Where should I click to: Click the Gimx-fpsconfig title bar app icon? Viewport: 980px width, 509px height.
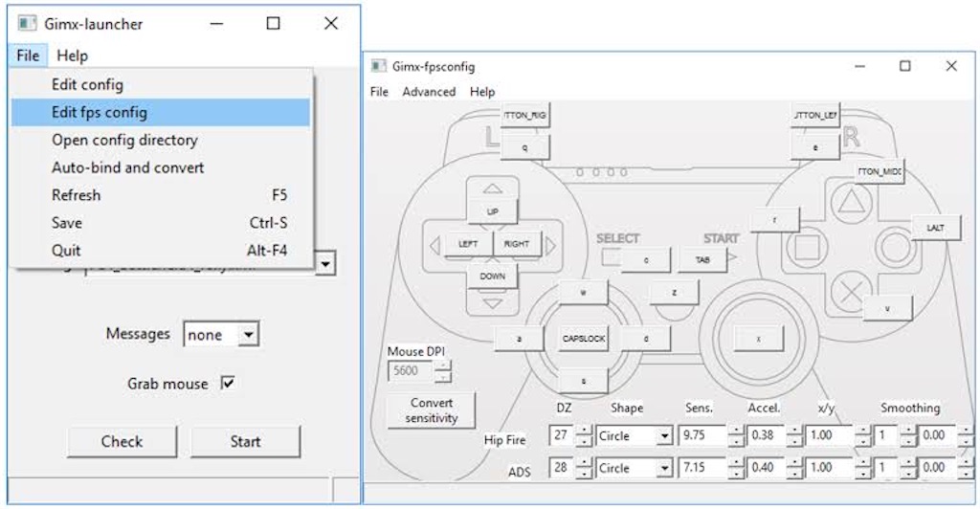378,66
